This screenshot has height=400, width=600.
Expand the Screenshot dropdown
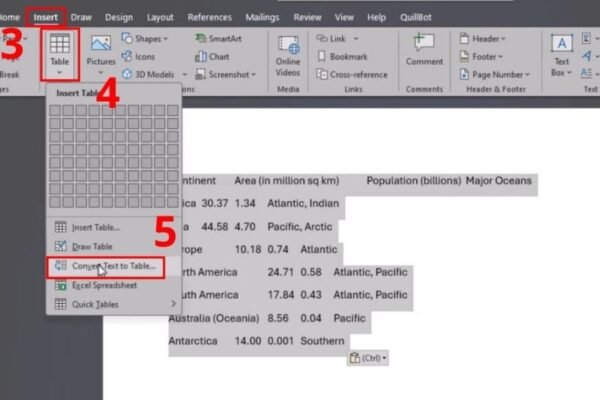[227, 74]
